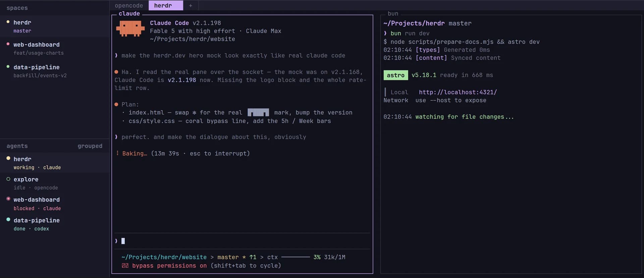
Task: Click the green done dot beside data-pipeline agent
Action: pos(8,220)
